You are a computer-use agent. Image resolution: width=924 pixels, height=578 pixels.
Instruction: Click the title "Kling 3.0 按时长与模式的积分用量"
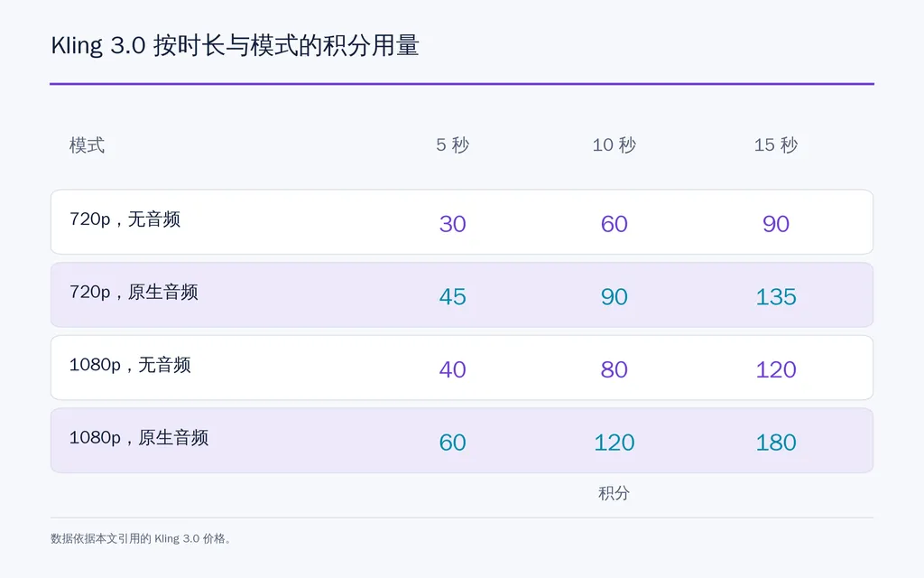pos(235,45)
